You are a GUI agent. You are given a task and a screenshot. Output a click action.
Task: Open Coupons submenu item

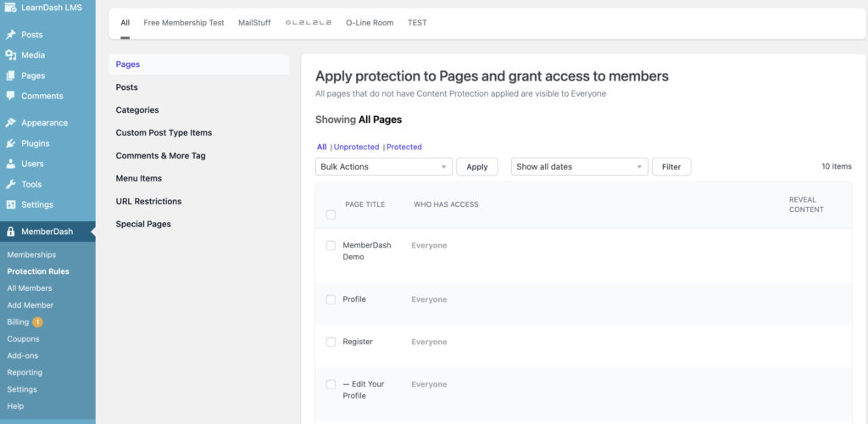click(23, 338)
